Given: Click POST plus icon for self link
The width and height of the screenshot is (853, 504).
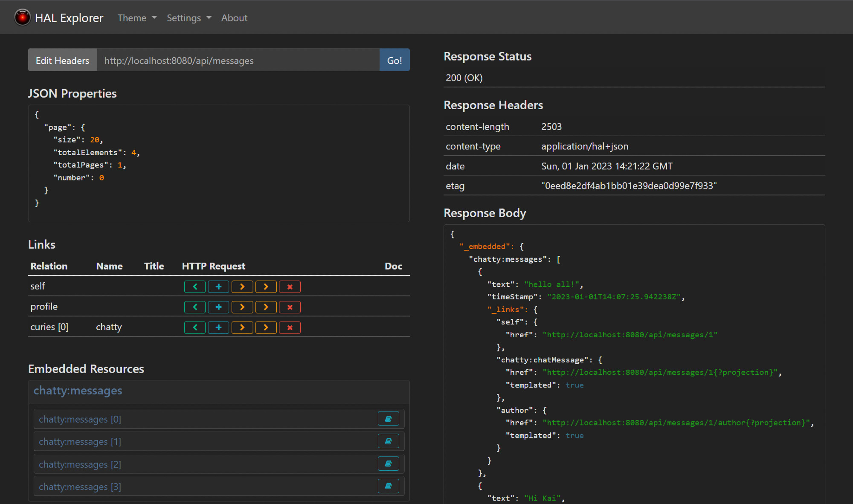Looking at the screenshot, I should pos(218,287).
